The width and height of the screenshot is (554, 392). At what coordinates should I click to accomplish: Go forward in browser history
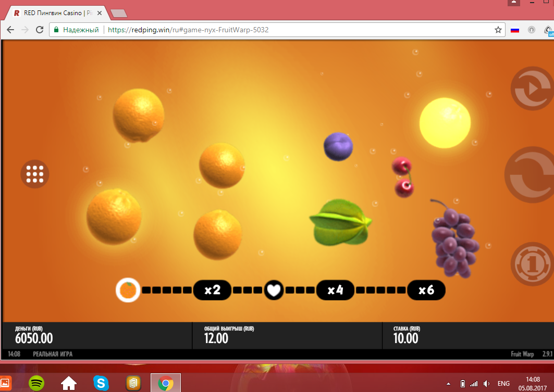click(x=24, y=30)
